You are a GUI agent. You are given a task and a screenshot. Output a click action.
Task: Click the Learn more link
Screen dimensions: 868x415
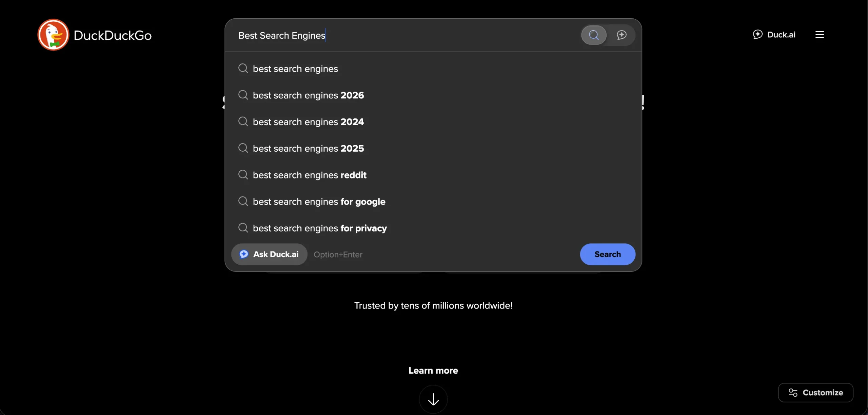tap(433, 370)
